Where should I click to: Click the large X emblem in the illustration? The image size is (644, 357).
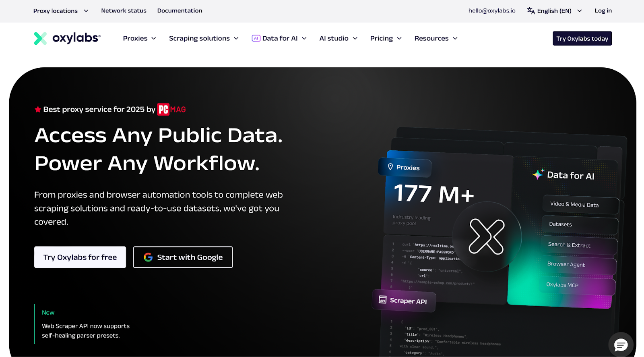click(x=487, y=237)
